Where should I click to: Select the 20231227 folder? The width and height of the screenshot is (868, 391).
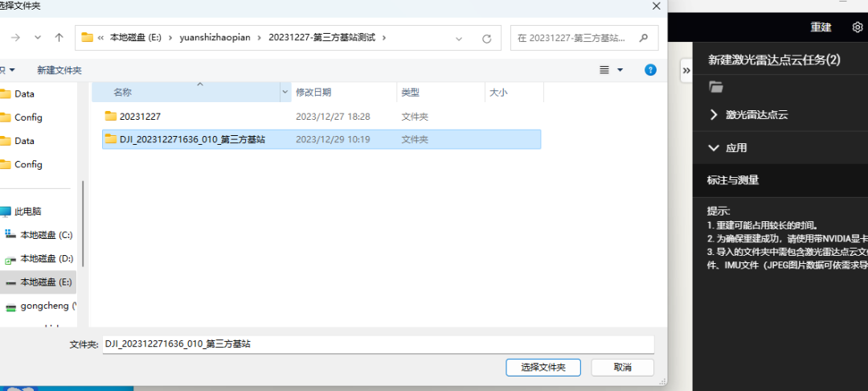[x=321, y=117]
